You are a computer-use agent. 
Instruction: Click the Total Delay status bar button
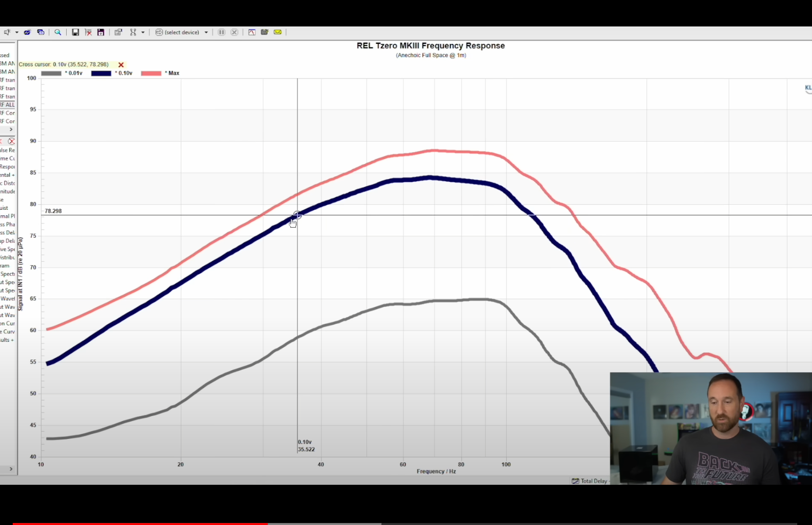point(589,481)
